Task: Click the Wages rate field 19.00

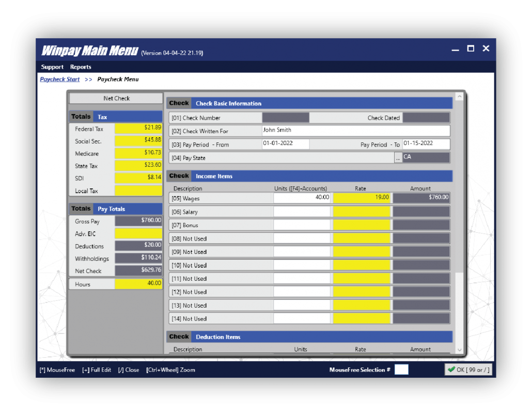Action: [362, 198]
